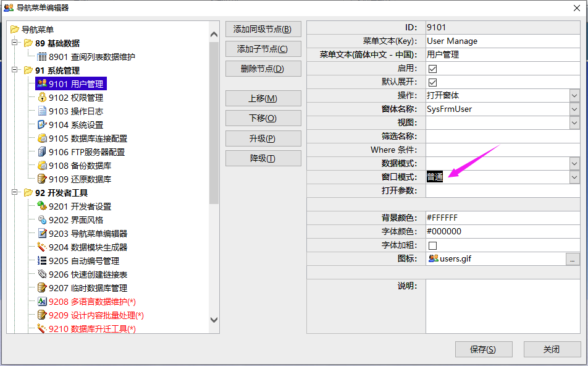Image resolution: width=588 pixels, height=366 pixels.
Task: Click the 字体颜色 #000000 field
Action: coord(503,231)
